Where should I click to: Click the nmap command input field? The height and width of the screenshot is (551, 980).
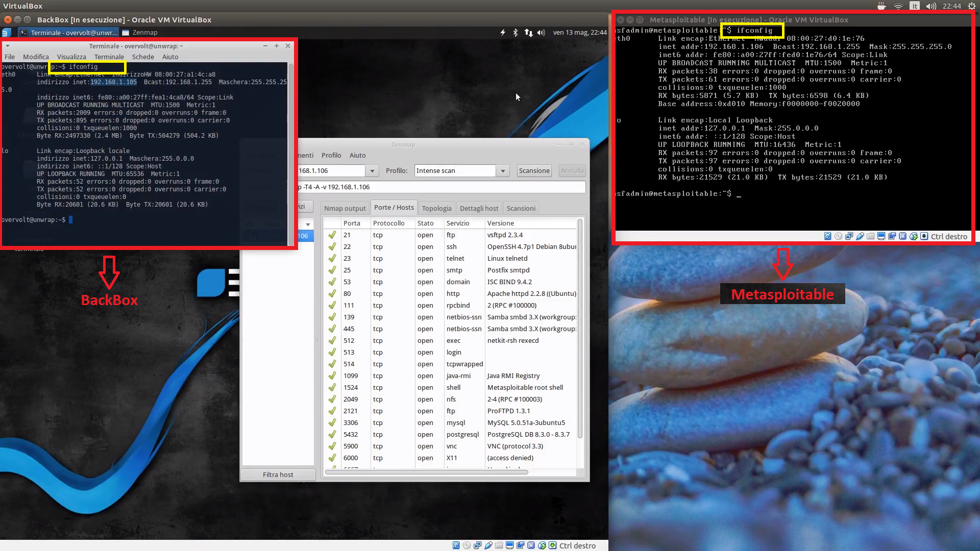click(441, 187)
